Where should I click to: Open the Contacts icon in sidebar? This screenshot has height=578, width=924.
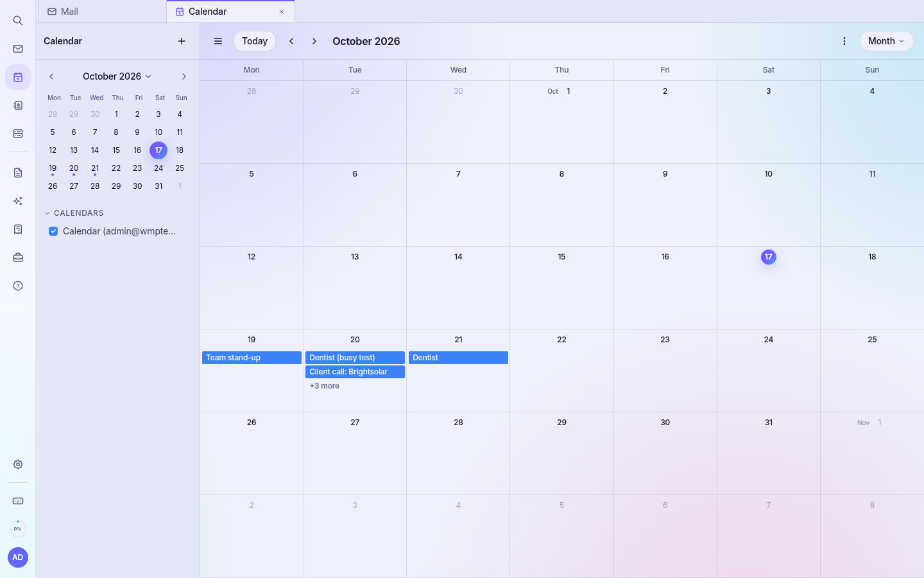tap(18, 105)
